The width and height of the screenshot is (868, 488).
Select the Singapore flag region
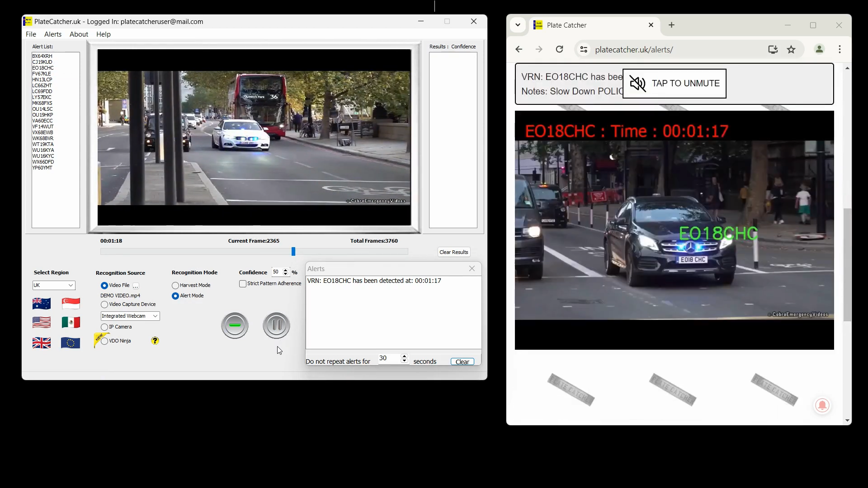click(x=71, y=304)
